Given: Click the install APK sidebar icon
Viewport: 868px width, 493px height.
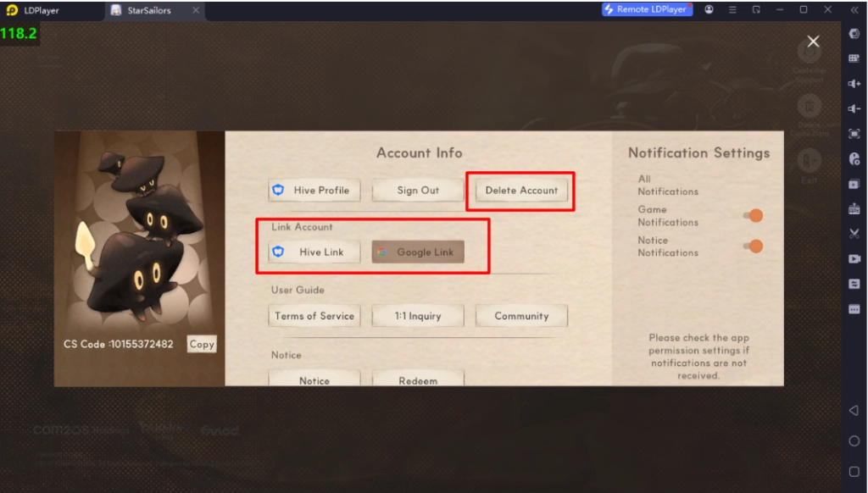Looking at the screenshot, I should point(854,208).
